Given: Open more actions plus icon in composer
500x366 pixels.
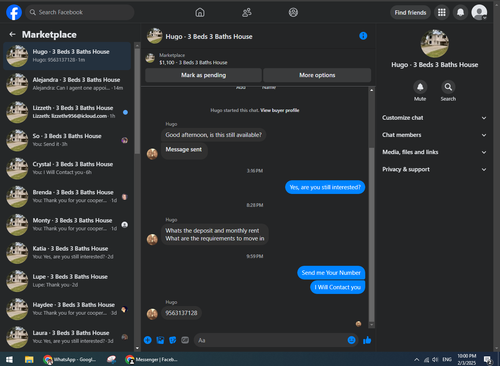Looking at the screenshot, I should (x=148, y=340).
